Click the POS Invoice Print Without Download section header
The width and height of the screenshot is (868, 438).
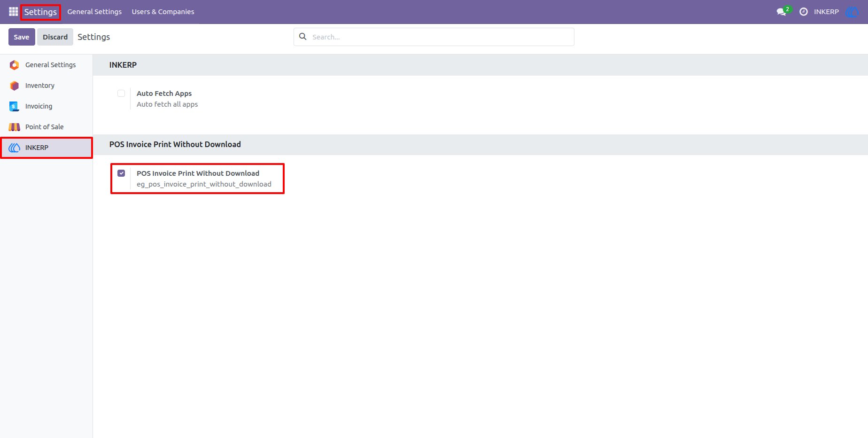(175, 144)
